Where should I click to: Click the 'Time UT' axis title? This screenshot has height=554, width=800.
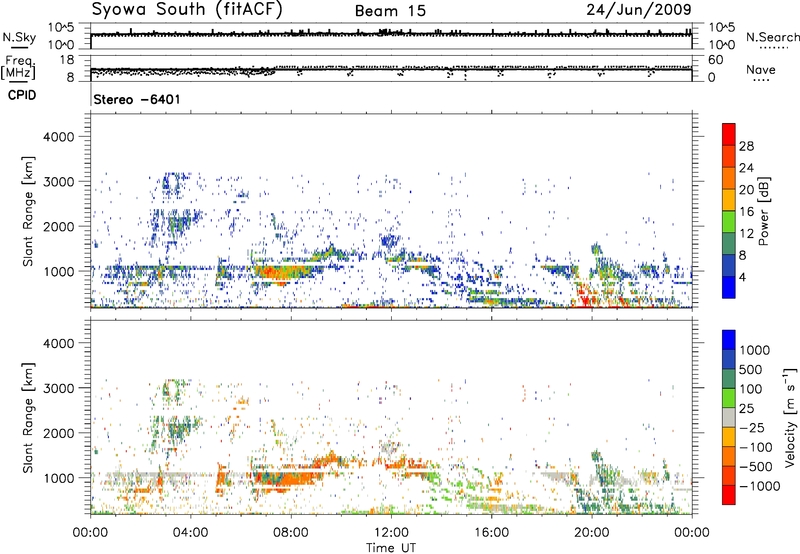391,548
